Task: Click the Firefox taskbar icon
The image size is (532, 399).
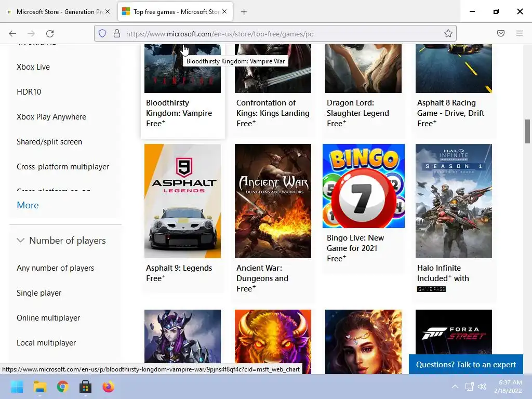Action: click(x=108, y=387)
